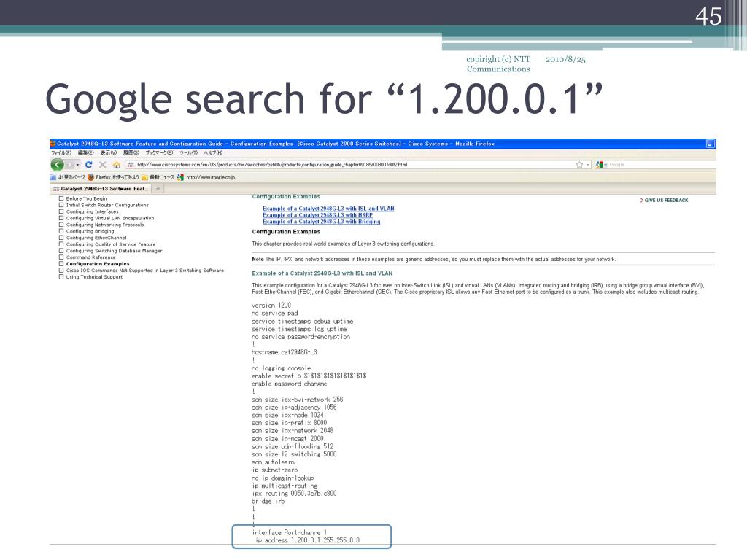
Task: Tick the Configuring Bridging checkbox
Action: 61,231
